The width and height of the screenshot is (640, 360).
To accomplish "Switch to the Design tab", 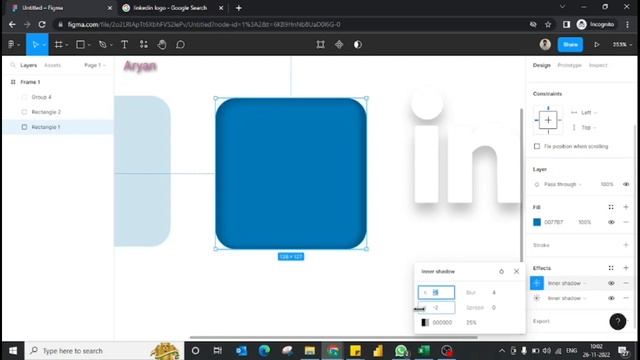I will coord(542,65).
